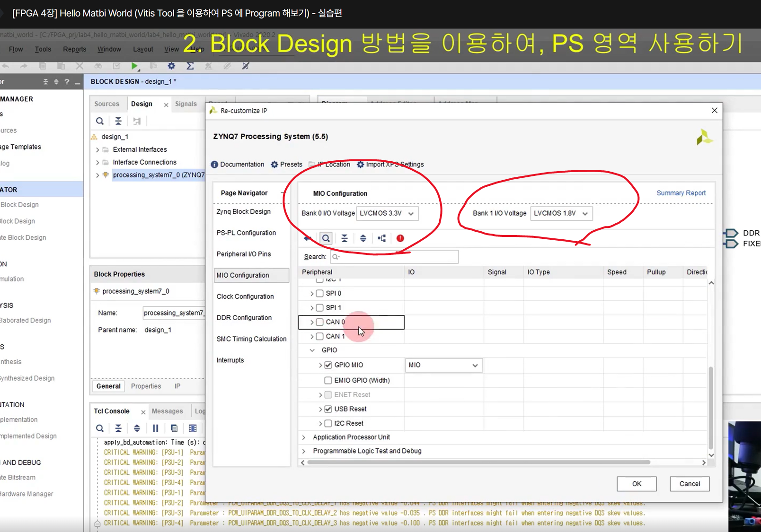Expand all peripherals in MIO toolbar

(363, 238)
